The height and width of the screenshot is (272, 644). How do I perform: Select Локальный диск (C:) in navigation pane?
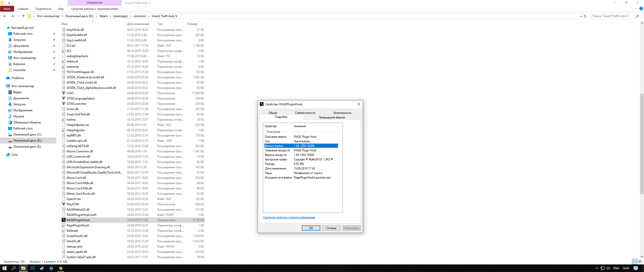tap(27, 134)
